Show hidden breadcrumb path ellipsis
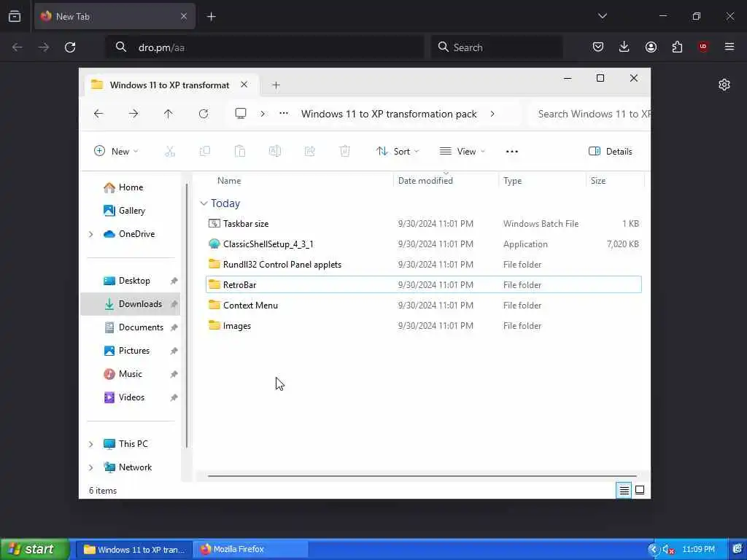Viewport: 747px width, 560px height. pos(284,113)
